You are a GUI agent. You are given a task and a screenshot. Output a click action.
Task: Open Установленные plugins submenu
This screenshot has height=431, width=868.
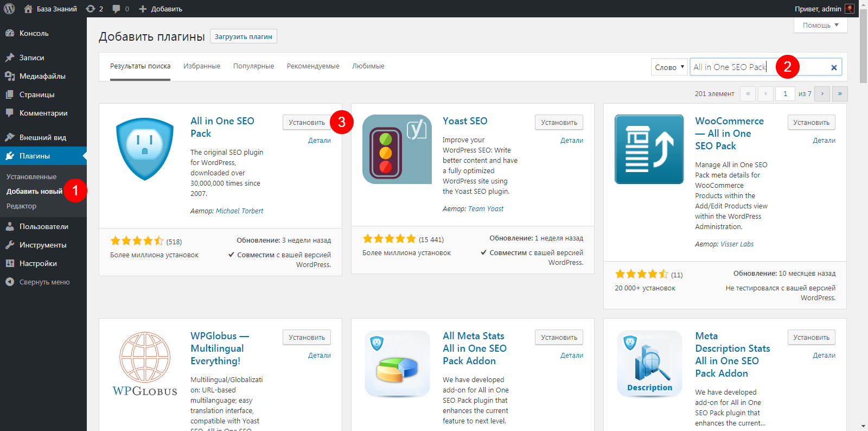pyautogui.click(x=31, y=177)
